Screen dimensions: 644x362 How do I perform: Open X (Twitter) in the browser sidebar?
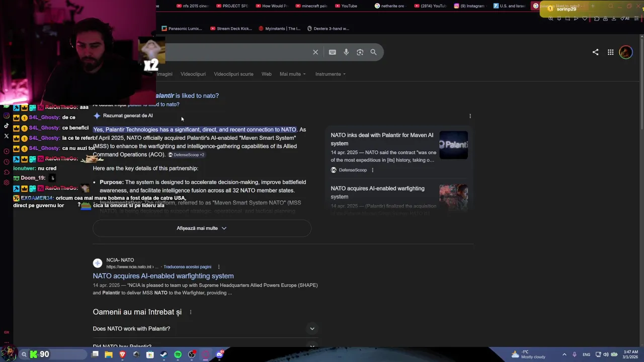(x=6, y=136)
